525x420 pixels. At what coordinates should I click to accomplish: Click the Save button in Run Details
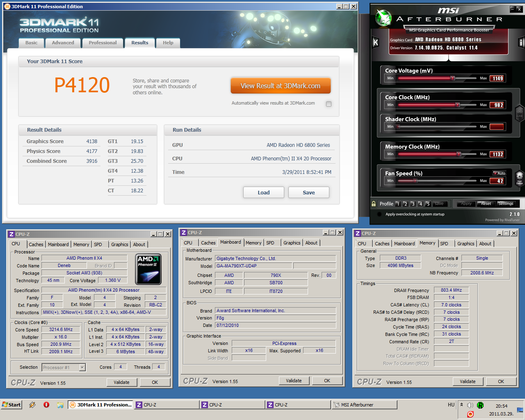coord(309,192)
